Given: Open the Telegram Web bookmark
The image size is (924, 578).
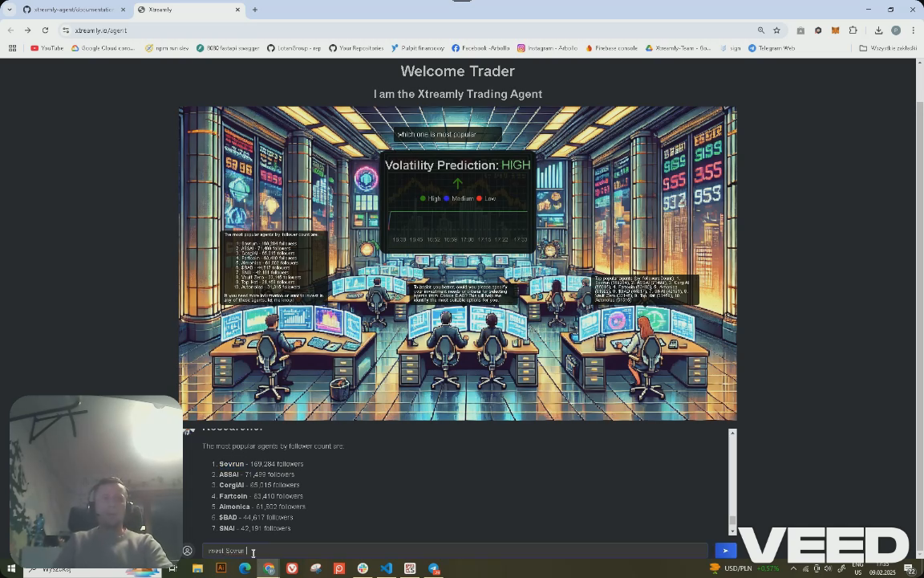Looking at the screenshot, I should [x=772, y=48].
